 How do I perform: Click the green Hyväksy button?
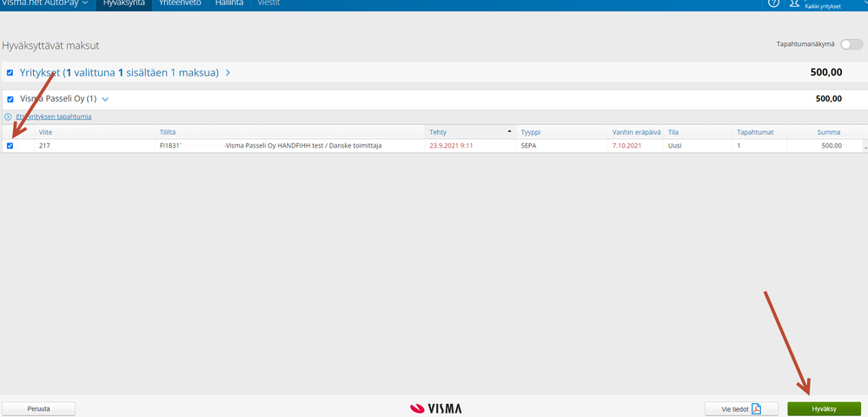point(825,409)
